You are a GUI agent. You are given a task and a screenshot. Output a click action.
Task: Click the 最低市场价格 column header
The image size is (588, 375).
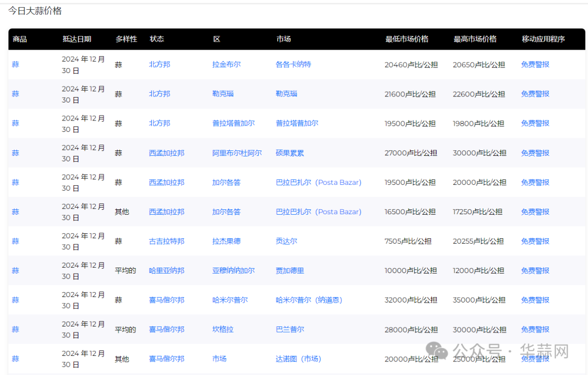[x=407, y=39]
